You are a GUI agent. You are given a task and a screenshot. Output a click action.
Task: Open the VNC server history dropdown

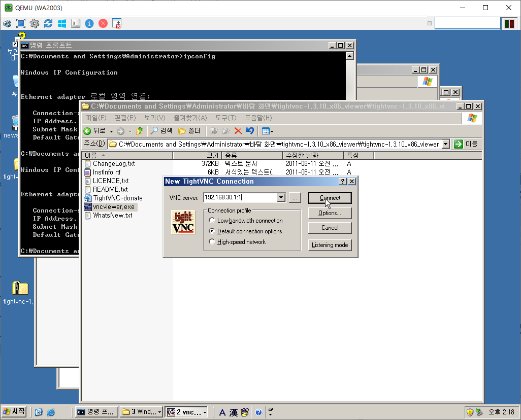pyautogui.click(x=281, y=197)
